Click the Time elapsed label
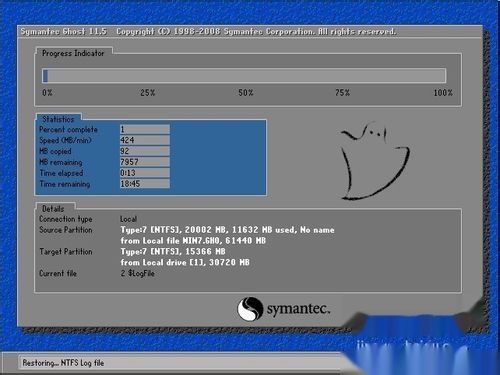 [61, 173]
